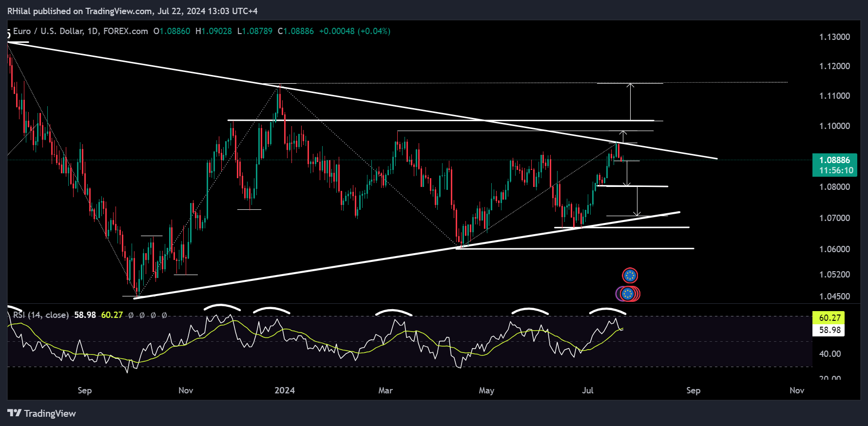Click the bar countdown 11:56:10

point(836,170)
